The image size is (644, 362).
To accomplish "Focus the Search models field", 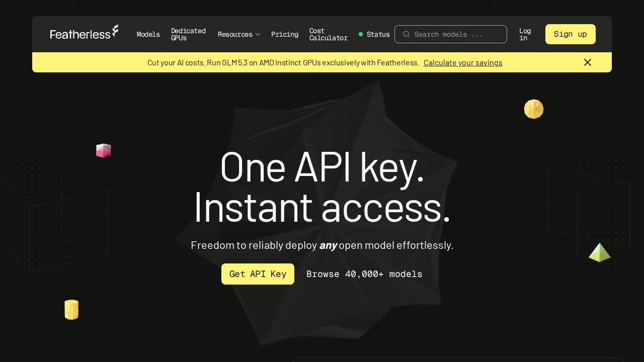I will point(451,34).
